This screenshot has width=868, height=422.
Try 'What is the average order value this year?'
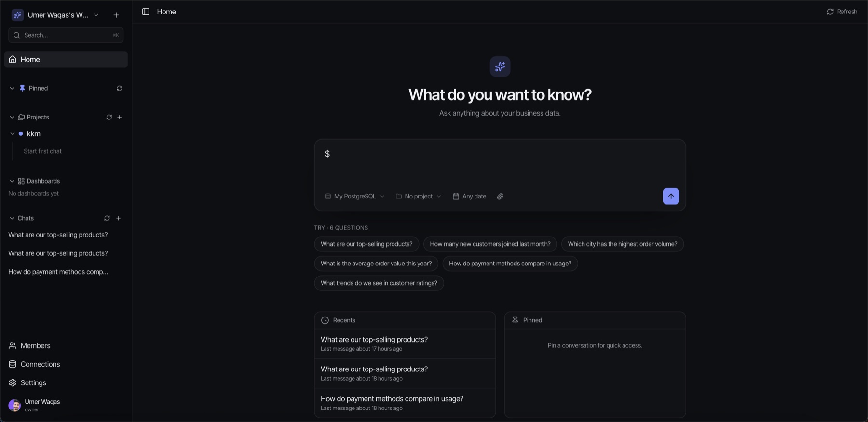(376, 264)
